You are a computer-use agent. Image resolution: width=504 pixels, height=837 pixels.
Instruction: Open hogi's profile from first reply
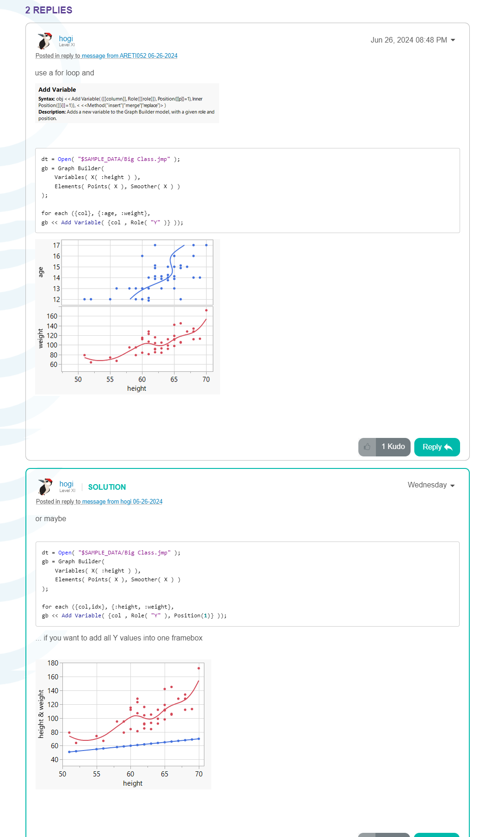coord(66,39)
